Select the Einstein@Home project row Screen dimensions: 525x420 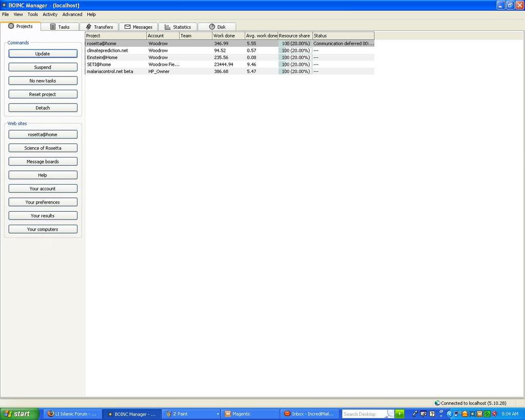pyautogui.click(x=230, y=57)
